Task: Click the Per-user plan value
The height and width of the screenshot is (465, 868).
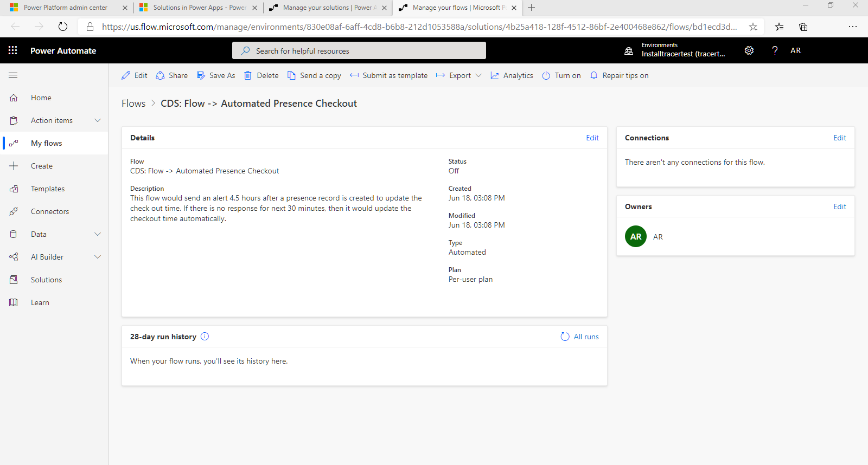Action: (x=470, y=279)
